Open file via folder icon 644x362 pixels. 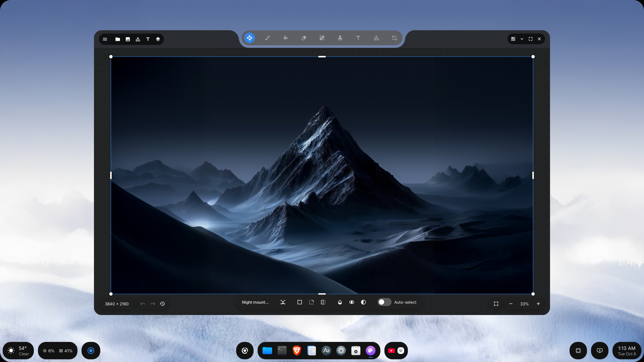(118, 39)
